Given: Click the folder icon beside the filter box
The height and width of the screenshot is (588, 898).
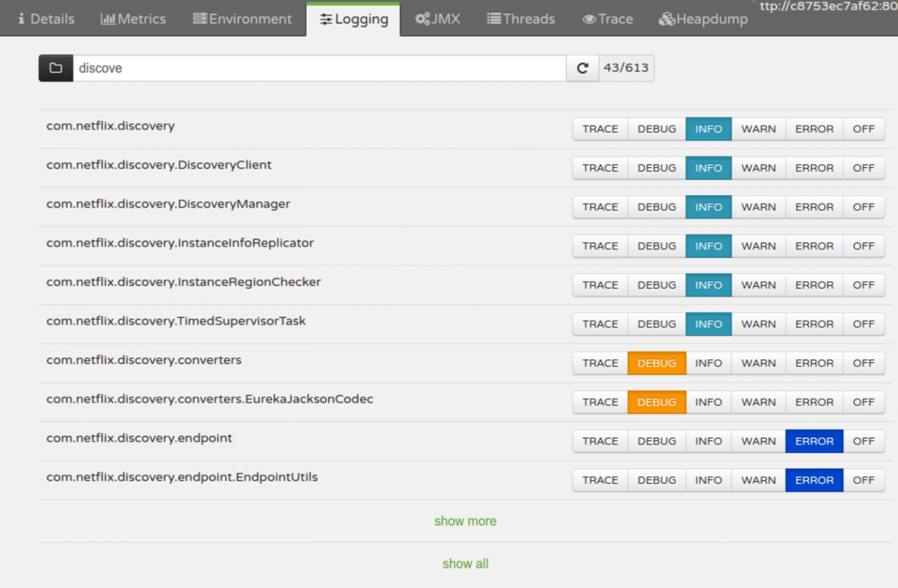Looking at the screenshot, I should [x=56, y=68].
